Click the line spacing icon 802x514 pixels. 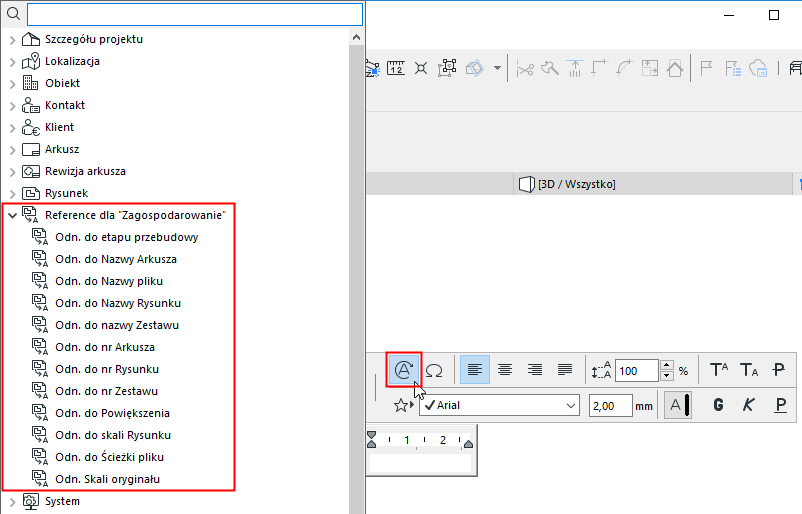tap(601, 370)
